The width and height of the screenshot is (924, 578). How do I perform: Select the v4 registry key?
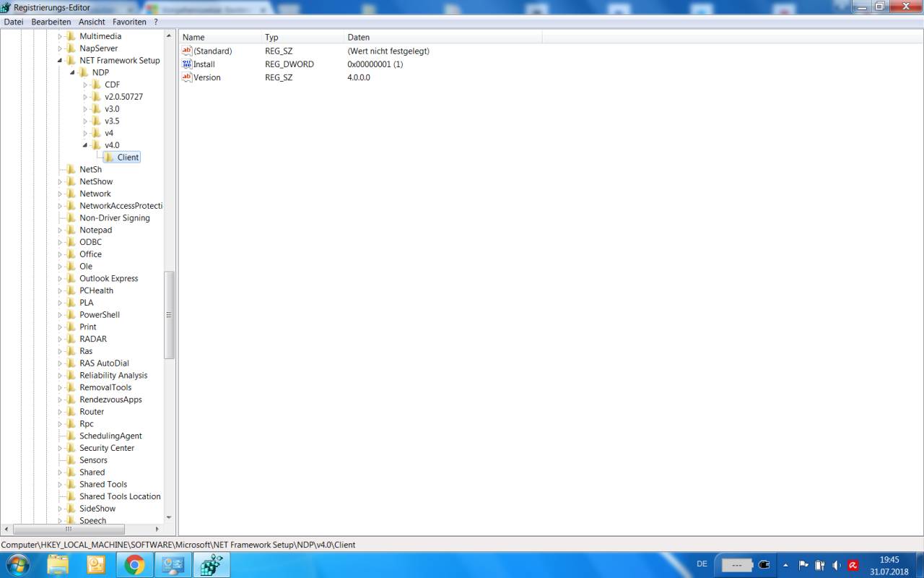[109, 133]
